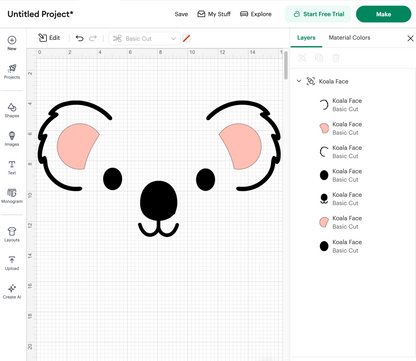This screenshot has width=416, height=361.
Task: Open the Edit menu in toolbar
Action: (x=49, y=38)
